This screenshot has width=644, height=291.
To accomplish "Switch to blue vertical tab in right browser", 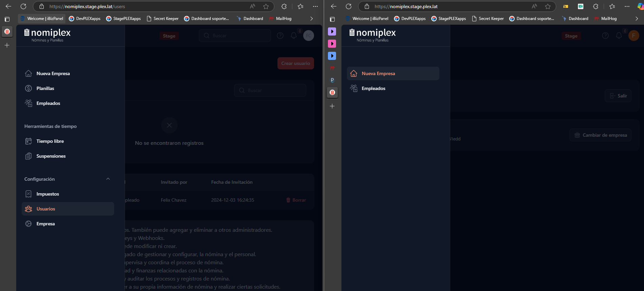I will [x=332, y=56].
